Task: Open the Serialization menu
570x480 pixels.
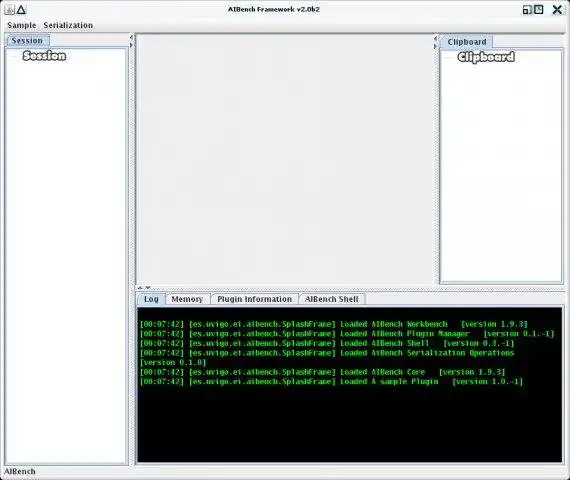Action: tap(68, 25)
